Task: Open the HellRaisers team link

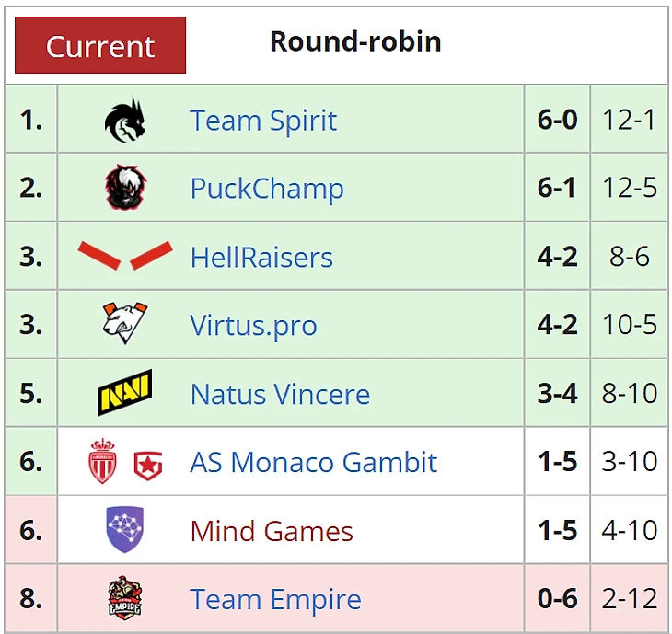Action: click(x=261, y=257)
